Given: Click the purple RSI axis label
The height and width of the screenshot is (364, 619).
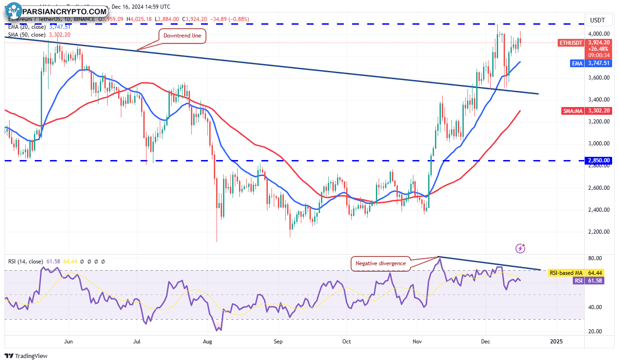Looking at the screenshot, I should 579,281.
